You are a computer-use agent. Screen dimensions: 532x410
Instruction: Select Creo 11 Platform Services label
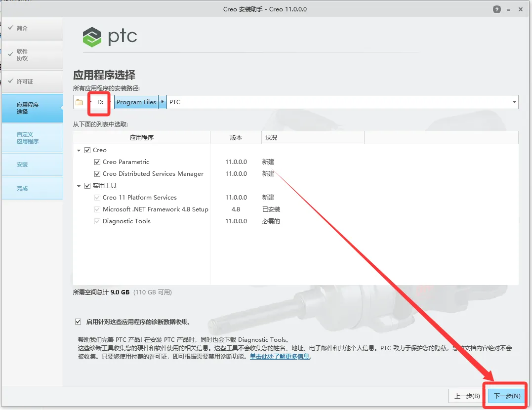(x=140, y=198)
